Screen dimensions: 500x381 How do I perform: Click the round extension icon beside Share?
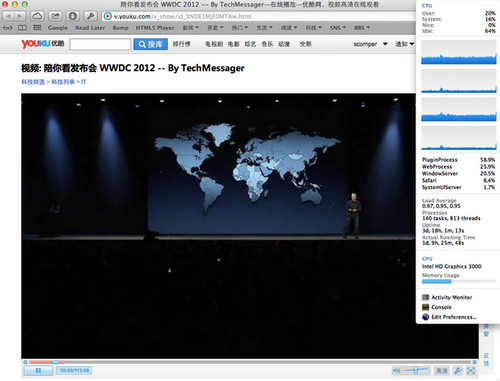73,16
